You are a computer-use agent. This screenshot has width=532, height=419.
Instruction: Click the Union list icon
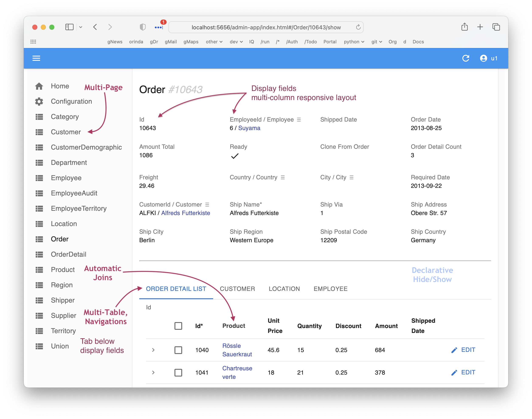click(39, 346)
